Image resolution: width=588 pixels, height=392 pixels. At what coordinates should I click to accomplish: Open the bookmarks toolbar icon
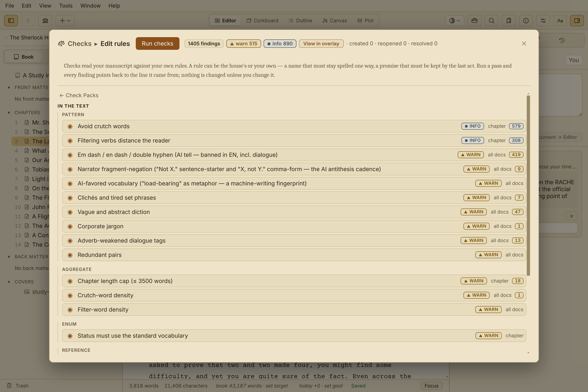coord(509,20)
